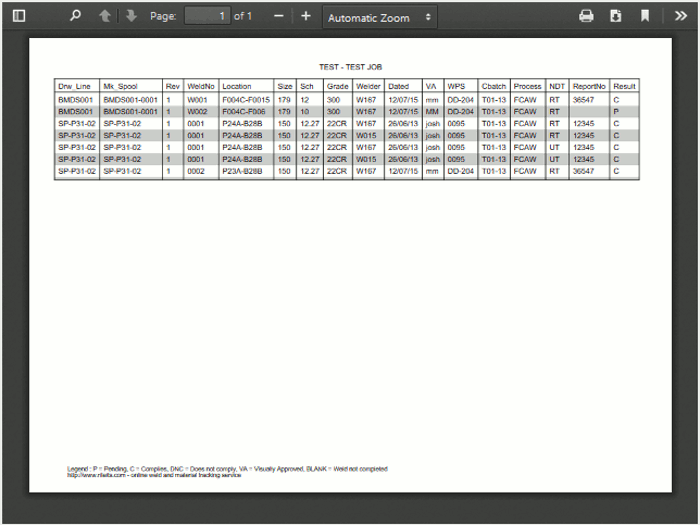The width and height of the screenshot is (700, 525).
Task: Open the Find in document search
Action: (x=75, y=16)
